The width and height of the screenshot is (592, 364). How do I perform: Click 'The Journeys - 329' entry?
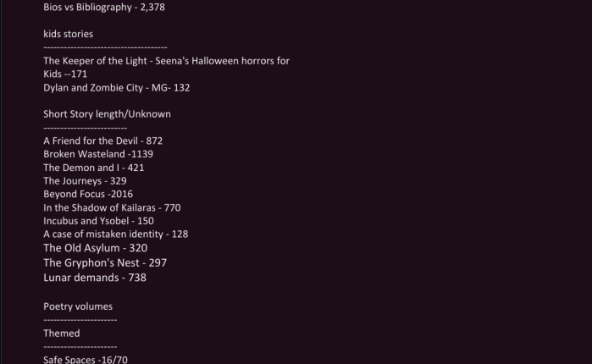[85, 180]
